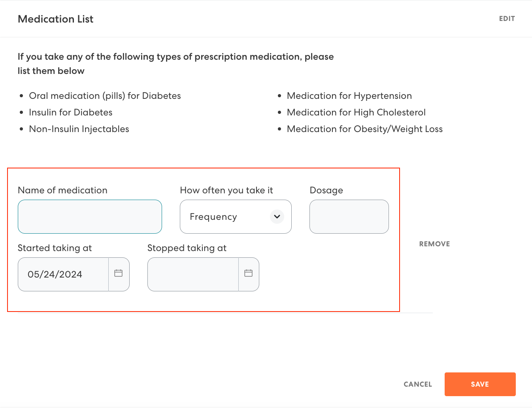Click the "How often you take it" label
Viewport: 532px width, 408px height.
226,190
